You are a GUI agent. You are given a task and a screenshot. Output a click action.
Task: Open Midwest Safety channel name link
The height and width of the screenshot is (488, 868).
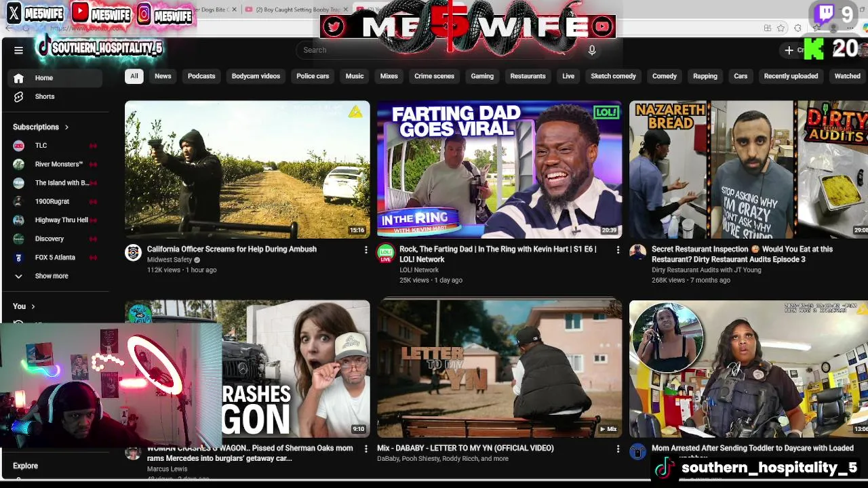click(170, 260)
